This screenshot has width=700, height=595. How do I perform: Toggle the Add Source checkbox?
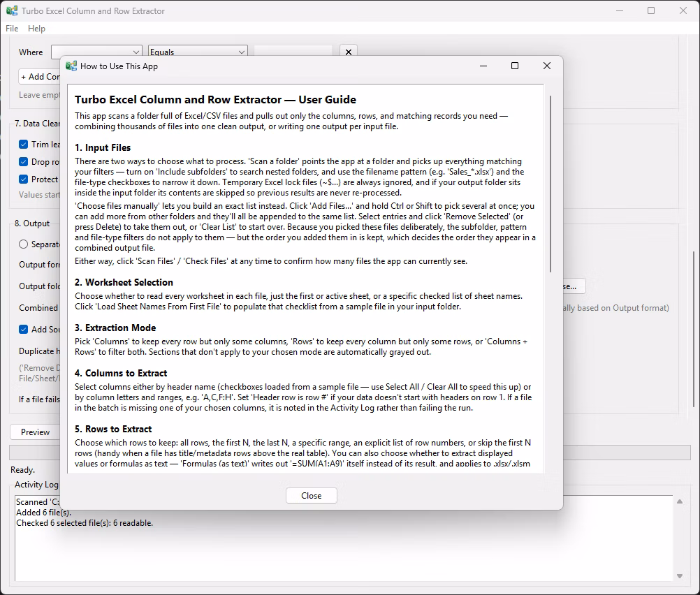pyautogui.click(x=24, y=330)
